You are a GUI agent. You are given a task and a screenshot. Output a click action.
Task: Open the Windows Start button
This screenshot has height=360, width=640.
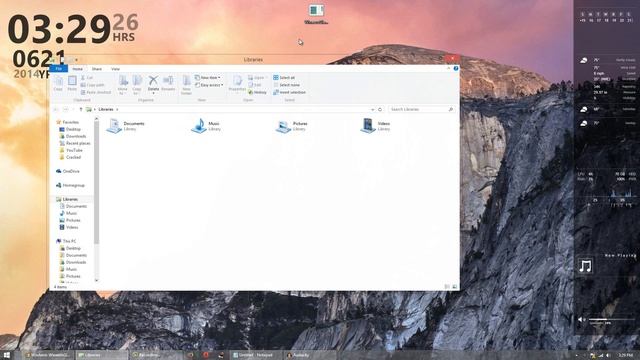click(x=7, y=355)
